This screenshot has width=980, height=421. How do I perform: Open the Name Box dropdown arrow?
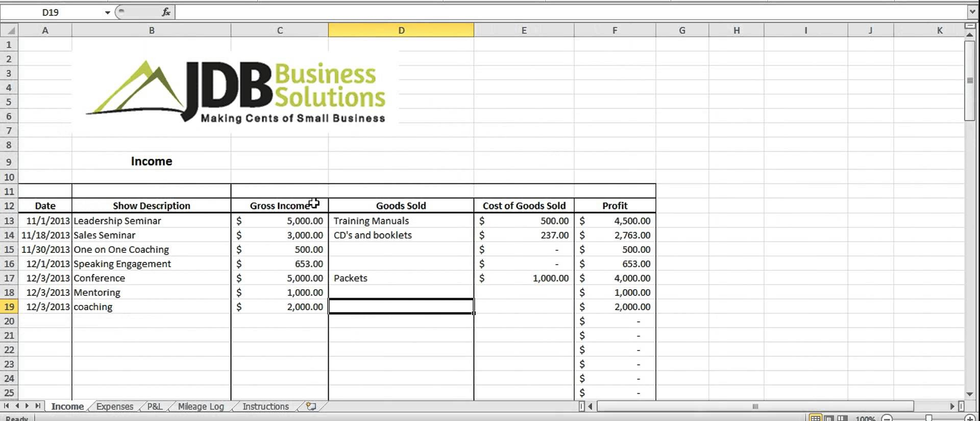point(107,12)
